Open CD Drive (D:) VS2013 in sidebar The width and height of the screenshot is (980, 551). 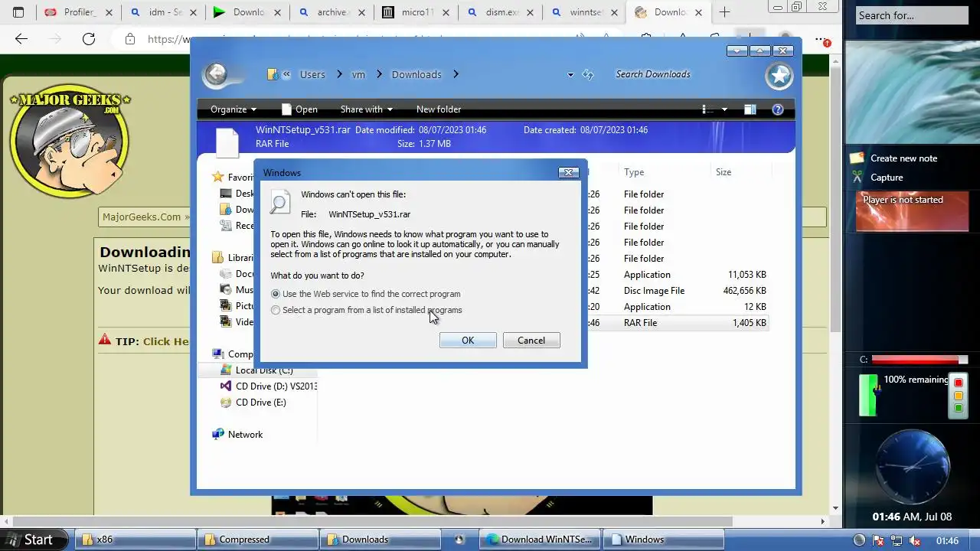pyautogui.click(x=268, y=386)
